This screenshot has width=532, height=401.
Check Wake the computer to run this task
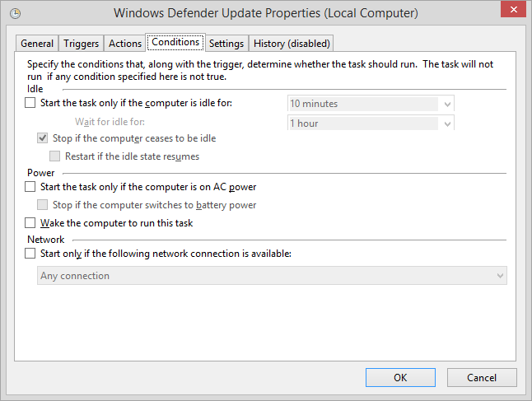click(x=30, y=223)
